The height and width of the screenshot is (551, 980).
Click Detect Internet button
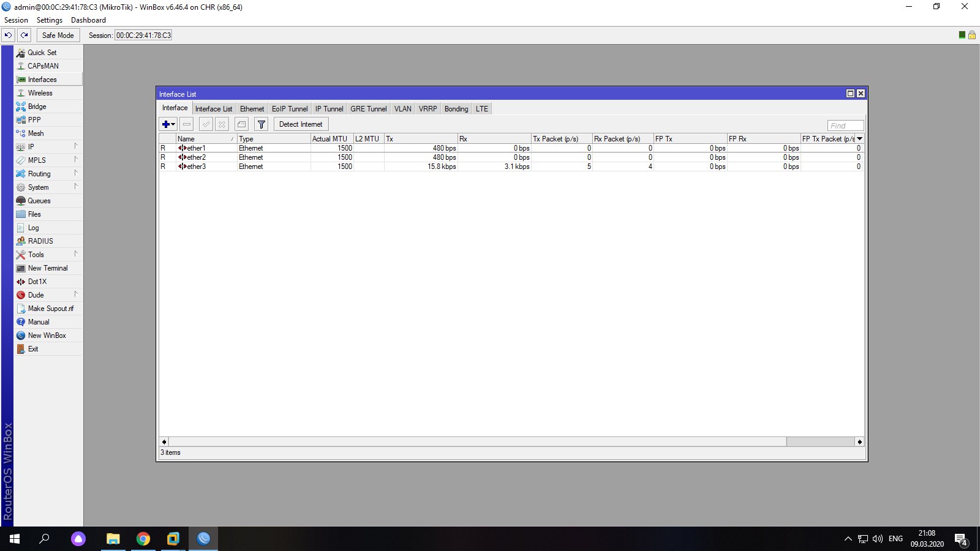[x=301, y=124]
